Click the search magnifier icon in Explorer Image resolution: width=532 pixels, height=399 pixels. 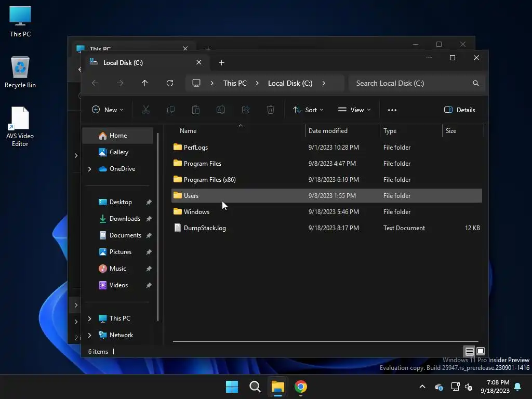[x=476, y=83]
